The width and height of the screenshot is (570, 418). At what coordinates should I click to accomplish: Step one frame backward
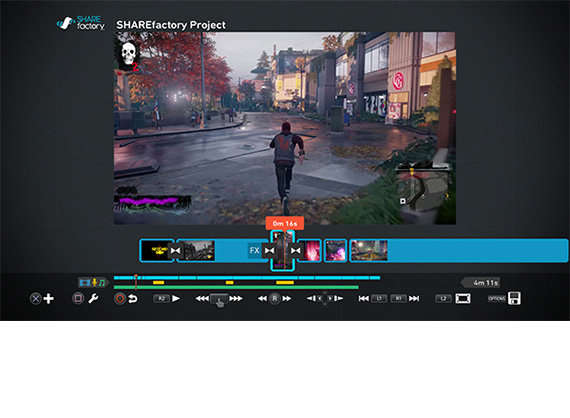311,298
